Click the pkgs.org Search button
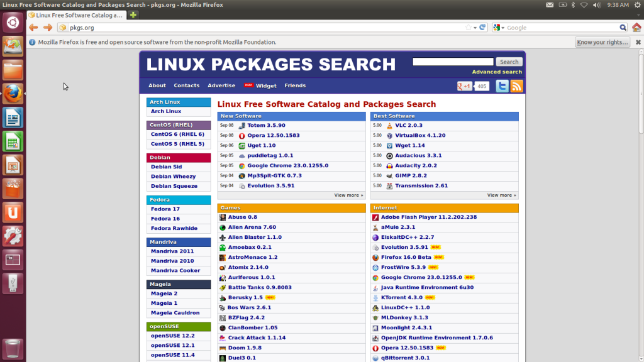This screenshot has width=644, height=362. [509, 62]
